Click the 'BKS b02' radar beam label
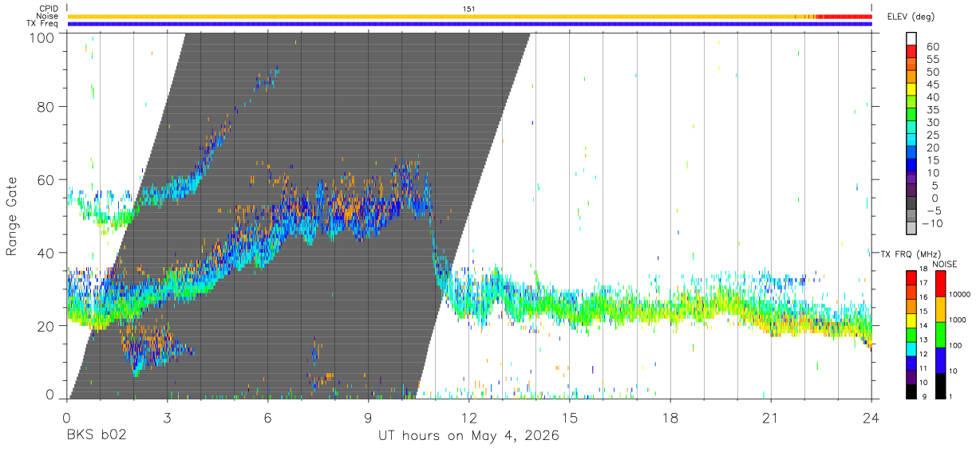This screenshot has height=452, width=980. point(96,436)
